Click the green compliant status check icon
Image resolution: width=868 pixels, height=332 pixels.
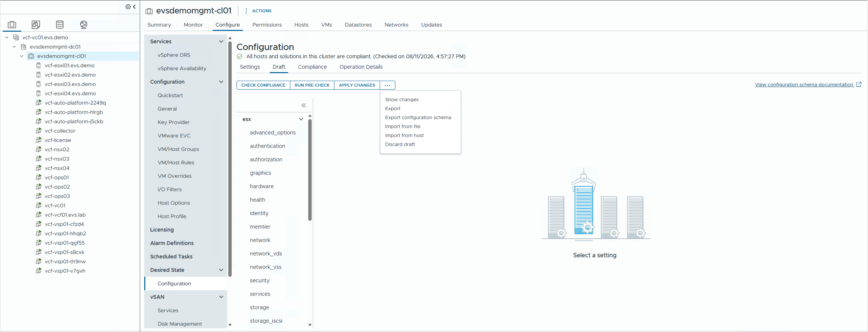click(x=240, y=56)
